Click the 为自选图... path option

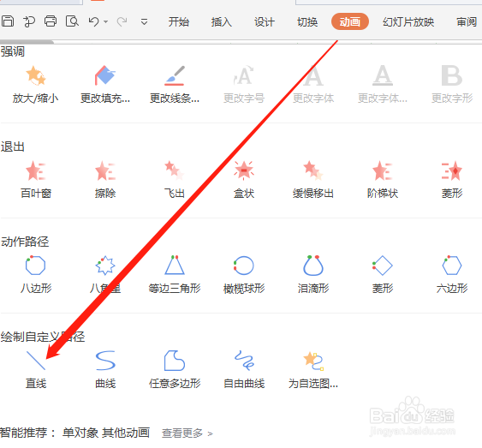(313, 369)
